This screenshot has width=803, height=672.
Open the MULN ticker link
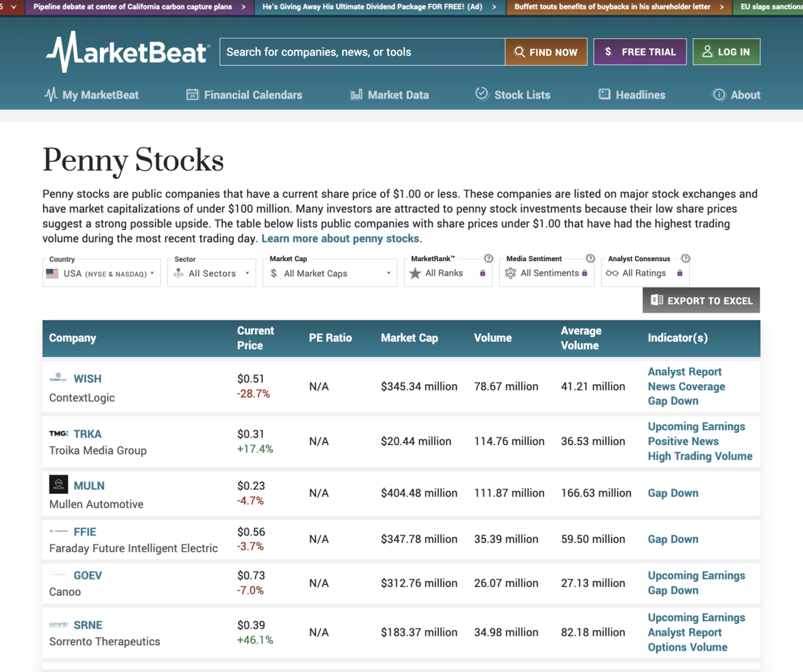point(89,485)
